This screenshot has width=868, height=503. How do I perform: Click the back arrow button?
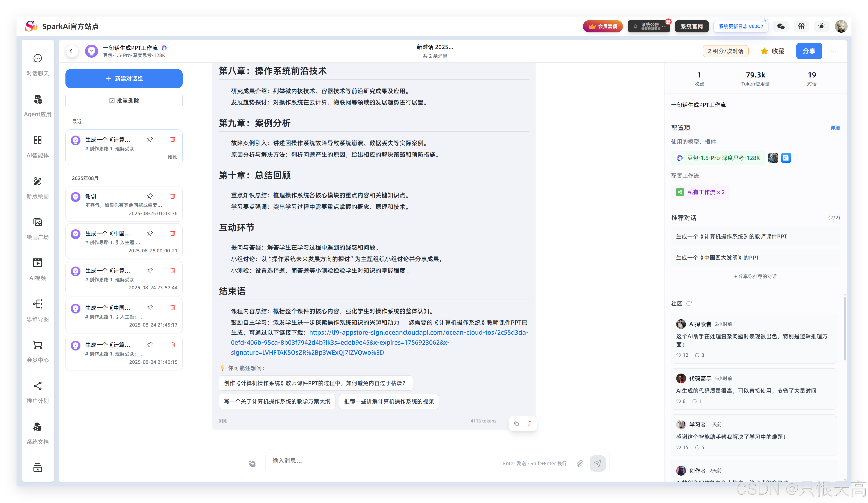click(x=72, y=51)
